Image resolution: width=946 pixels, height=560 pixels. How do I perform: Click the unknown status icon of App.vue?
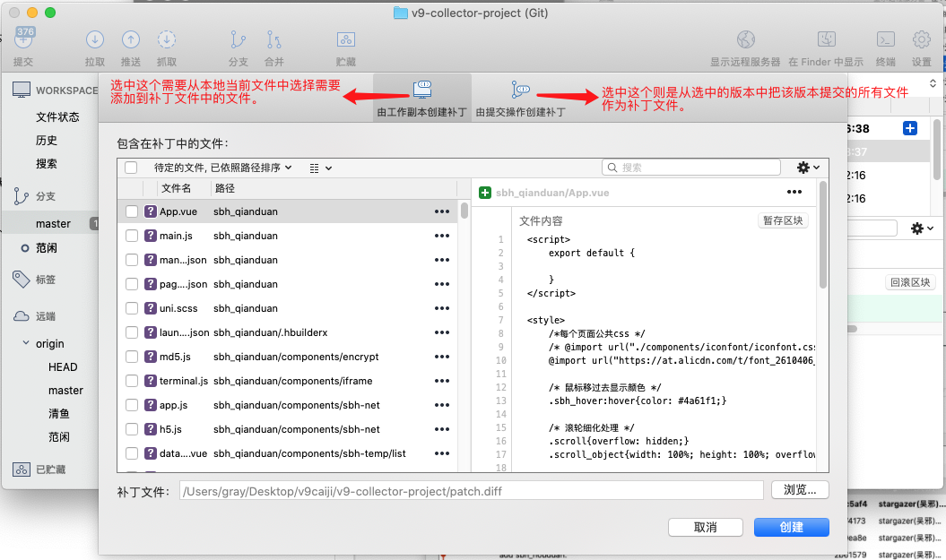click(x=151, y=211)
